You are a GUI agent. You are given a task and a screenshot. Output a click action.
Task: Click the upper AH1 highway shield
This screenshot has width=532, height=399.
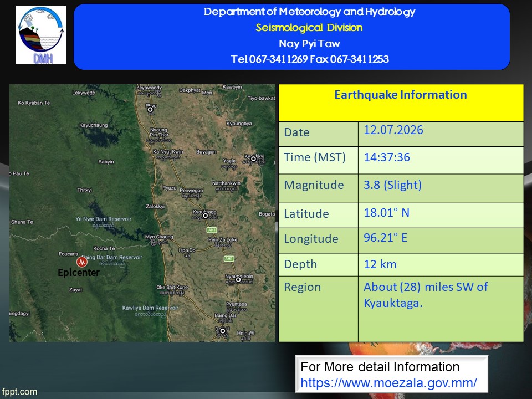pyautogui.click(x=212, y=230)
